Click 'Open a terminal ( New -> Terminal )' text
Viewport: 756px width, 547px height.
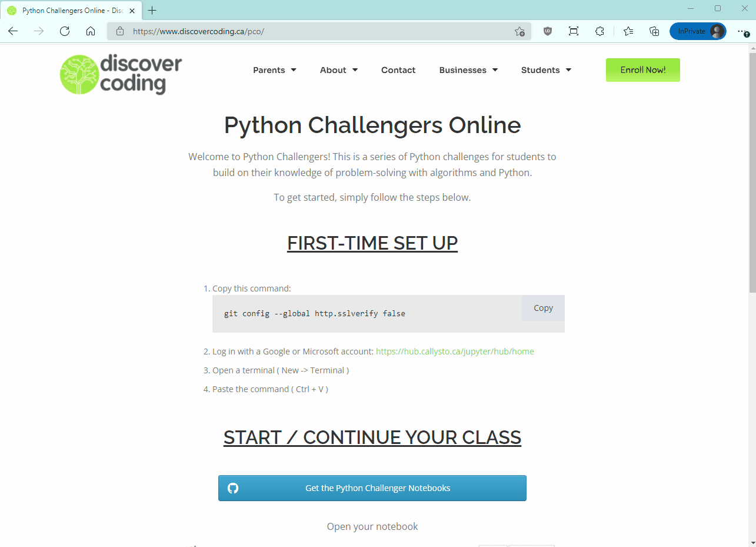[281, 370]
